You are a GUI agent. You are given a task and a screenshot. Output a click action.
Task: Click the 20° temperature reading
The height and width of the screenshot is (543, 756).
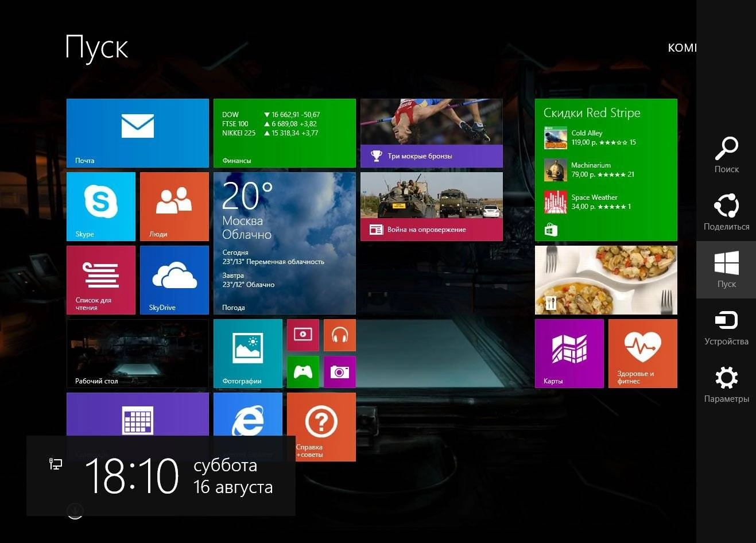pyautogui.click(x=247, y=197)
